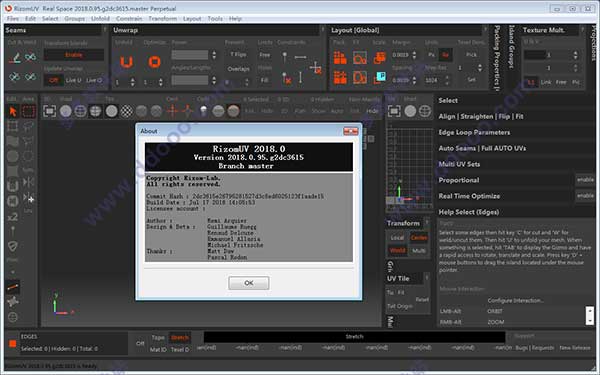600x375 pixels.
Task: Click the cyan P scale icon in Layout
Action: [x=380, y=77]
